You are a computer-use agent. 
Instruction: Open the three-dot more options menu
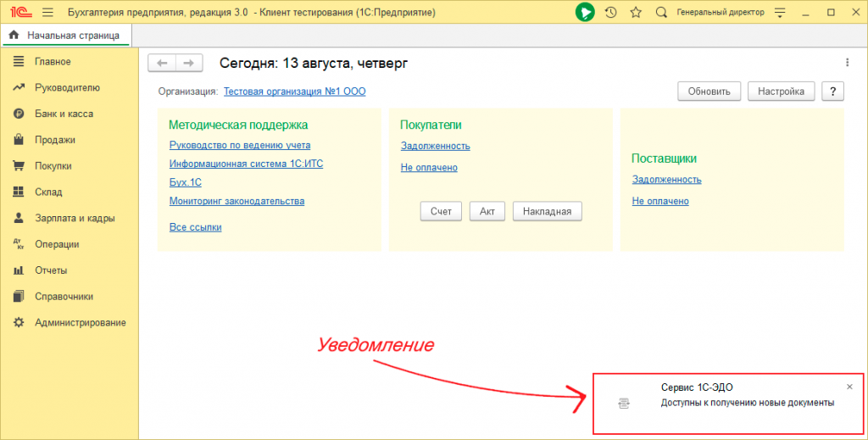point(847,63)
